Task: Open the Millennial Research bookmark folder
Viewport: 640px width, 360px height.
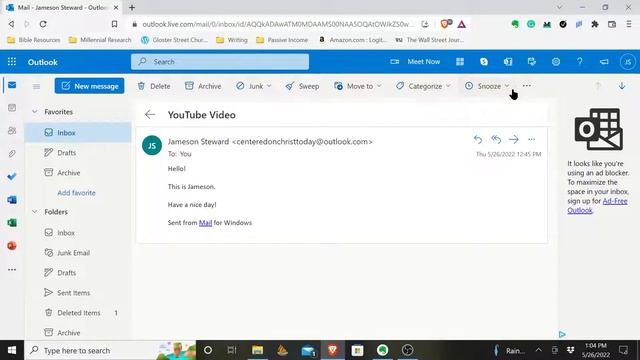Action: pyautogui.click(x=100, y=40)
